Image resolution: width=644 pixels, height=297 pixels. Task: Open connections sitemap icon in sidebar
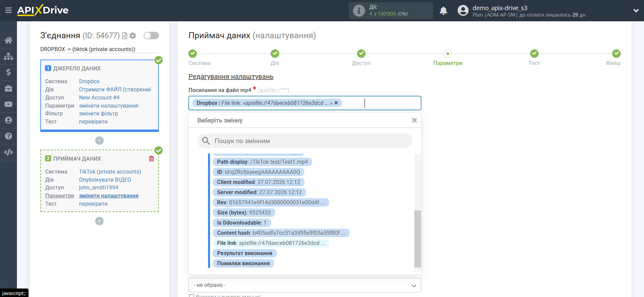click(x=8, y=56)
